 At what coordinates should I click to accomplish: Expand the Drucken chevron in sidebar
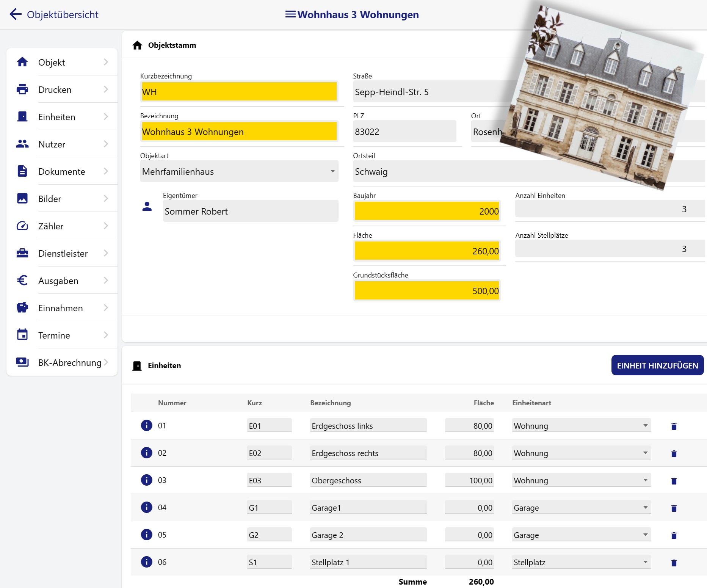(x=106, y=89)
